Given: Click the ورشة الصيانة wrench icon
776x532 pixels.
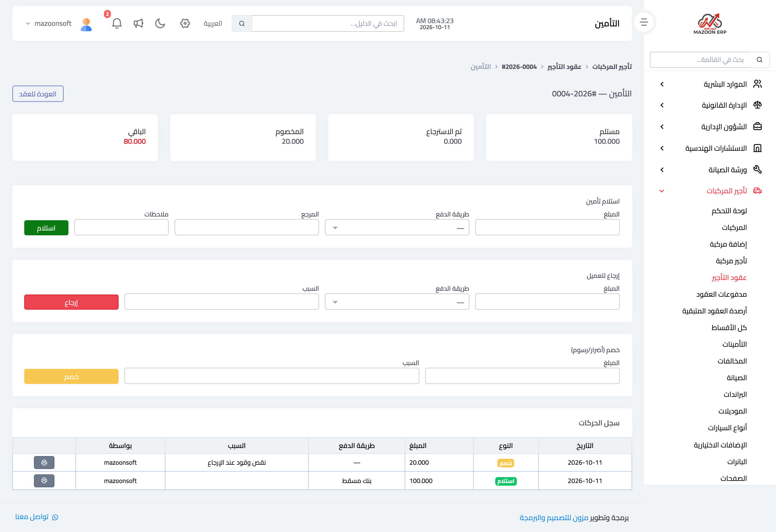Looking at the screenshot, I should [x=757, y=169].
